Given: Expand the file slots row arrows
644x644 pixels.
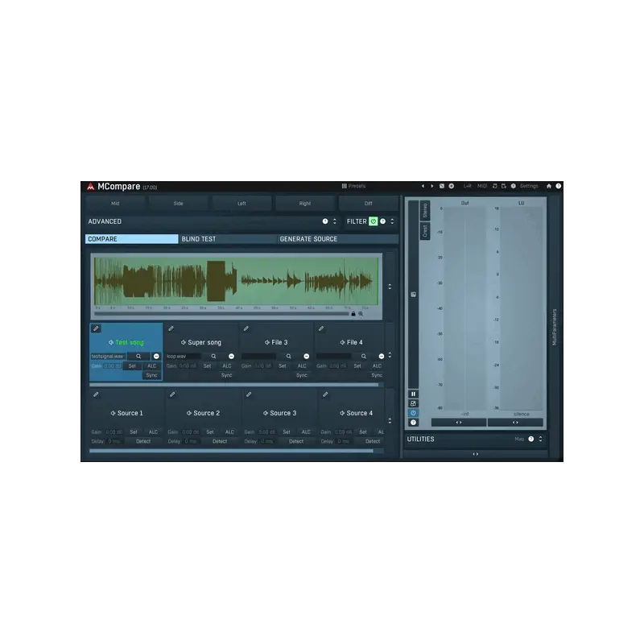Looking at the screenshot, I should (x=390, y=355).
